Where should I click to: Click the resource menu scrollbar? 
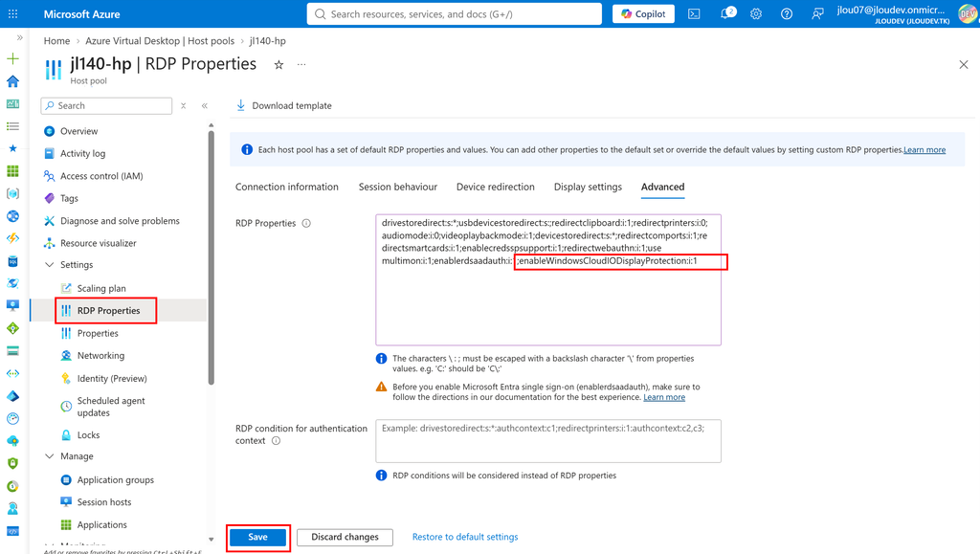coord(212,256)
